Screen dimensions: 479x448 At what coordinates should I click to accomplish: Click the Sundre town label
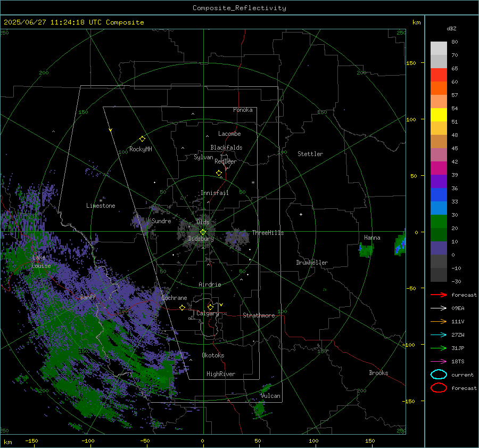point(161,221)
